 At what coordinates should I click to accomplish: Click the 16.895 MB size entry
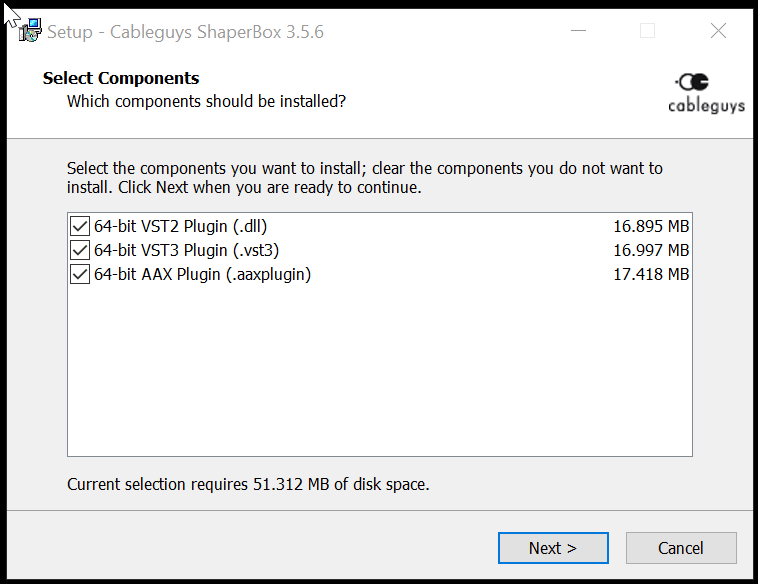click(x=651, y=226)
